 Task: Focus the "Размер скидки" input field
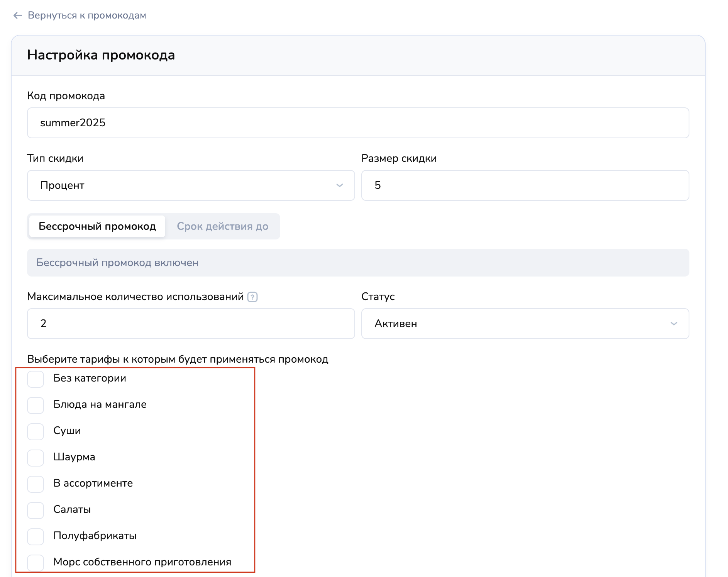pyautogui.click(x=525, y=185)
